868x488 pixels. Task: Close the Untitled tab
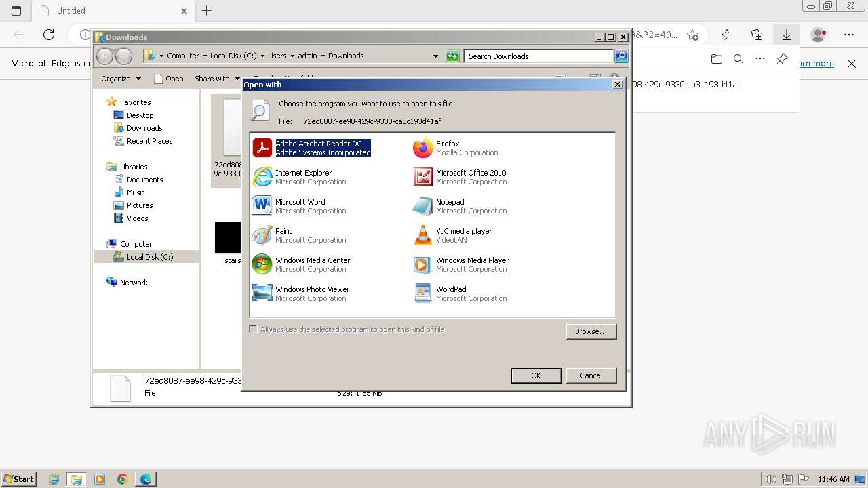[x=184, y=11]
